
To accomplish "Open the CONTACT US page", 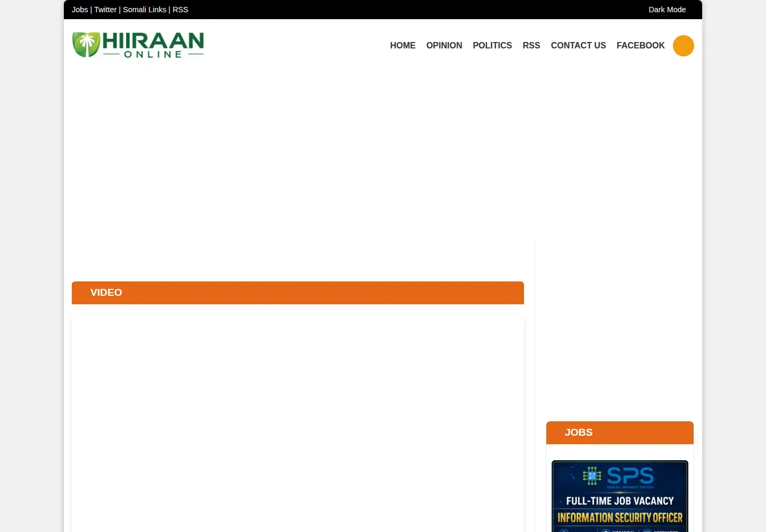I will [578, 46].
